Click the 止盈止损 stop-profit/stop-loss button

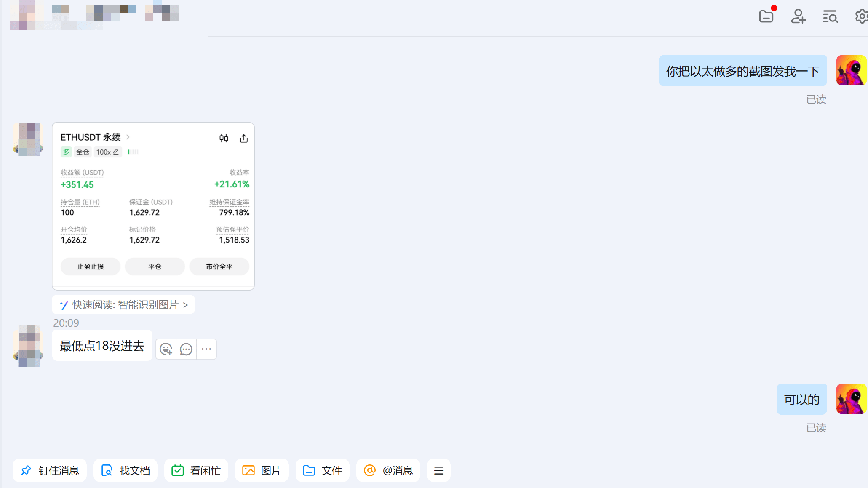[90, 266]
